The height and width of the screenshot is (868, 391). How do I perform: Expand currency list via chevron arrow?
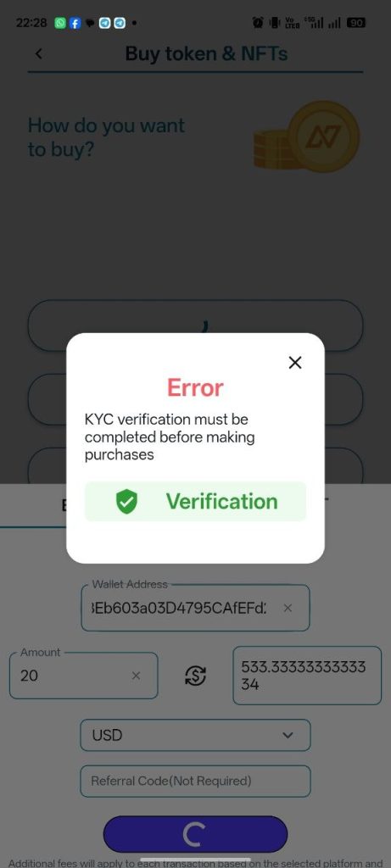(288, 735)
